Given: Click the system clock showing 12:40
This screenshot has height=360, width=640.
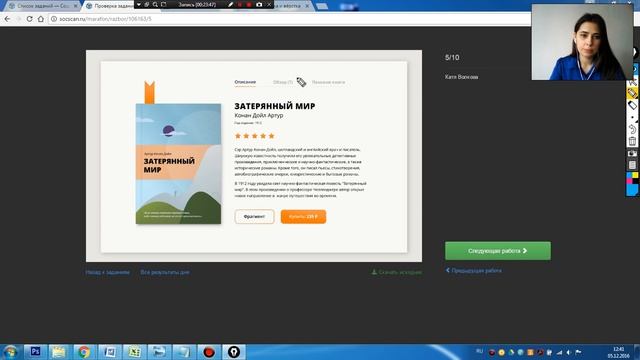Looking at the screenshot, I should (618, 352).
